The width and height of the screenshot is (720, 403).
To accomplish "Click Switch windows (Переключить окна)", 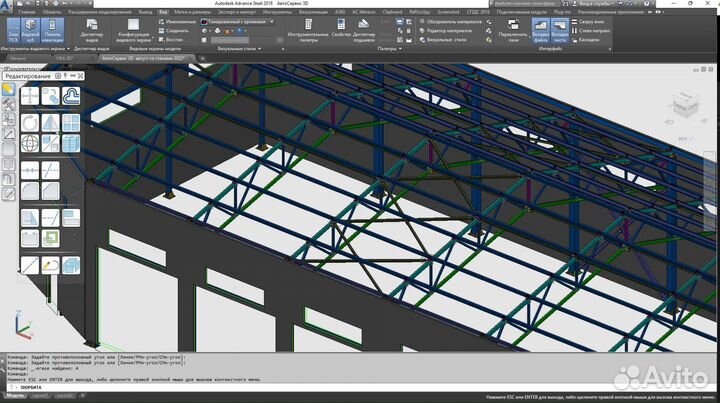I will [513, 31].
